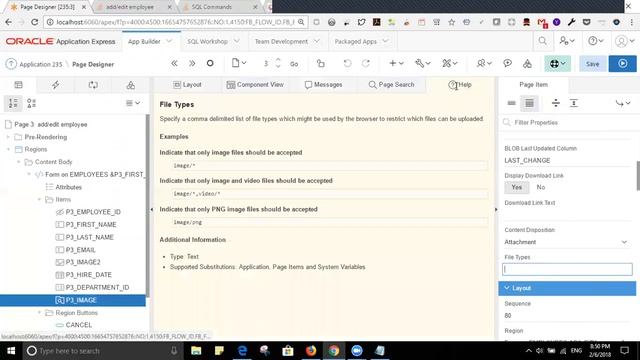Toggle Group by component type view
Image resolution: width=640 pixels, height=360 pixels.
pyautogui.click(x=31, y=103)
